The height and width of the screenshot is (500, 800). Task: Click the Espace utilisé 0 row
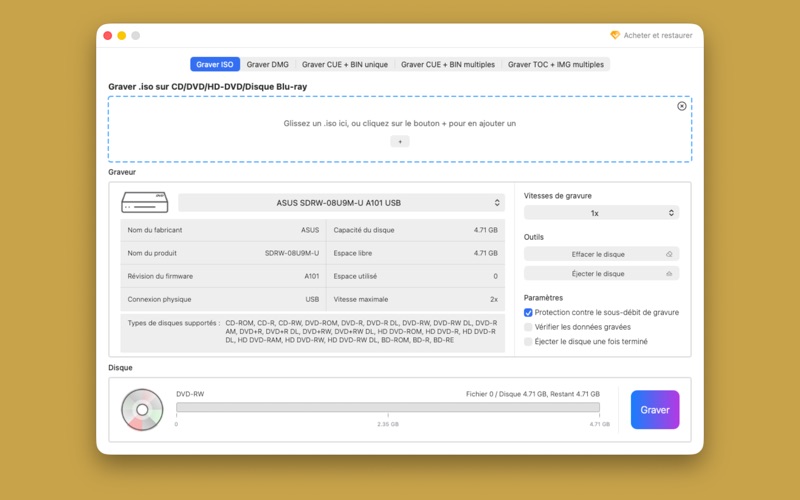coord(416,276)
